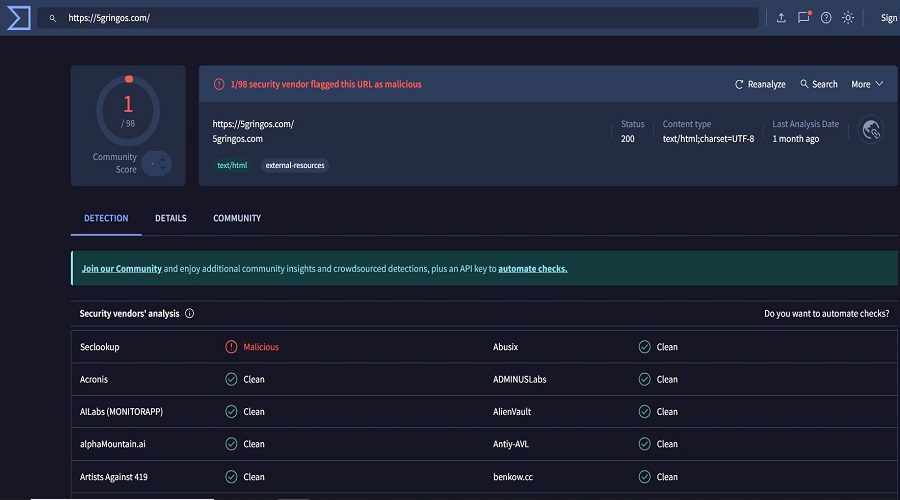Click the Malicious icon for Seclookup
The width and height of the screenshot is (900, 500).
[231, 347]
